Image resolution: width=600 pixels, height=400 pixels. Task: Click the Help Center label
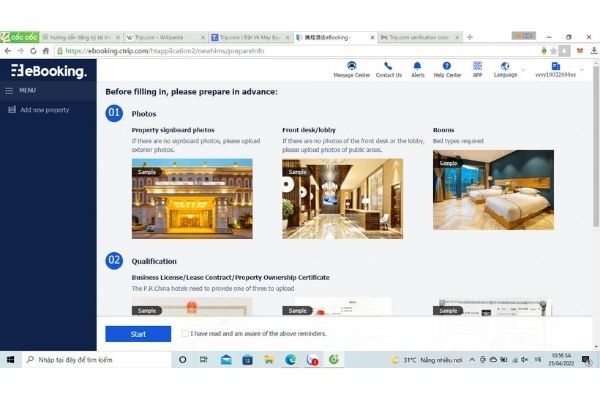(x=447, y=75)
